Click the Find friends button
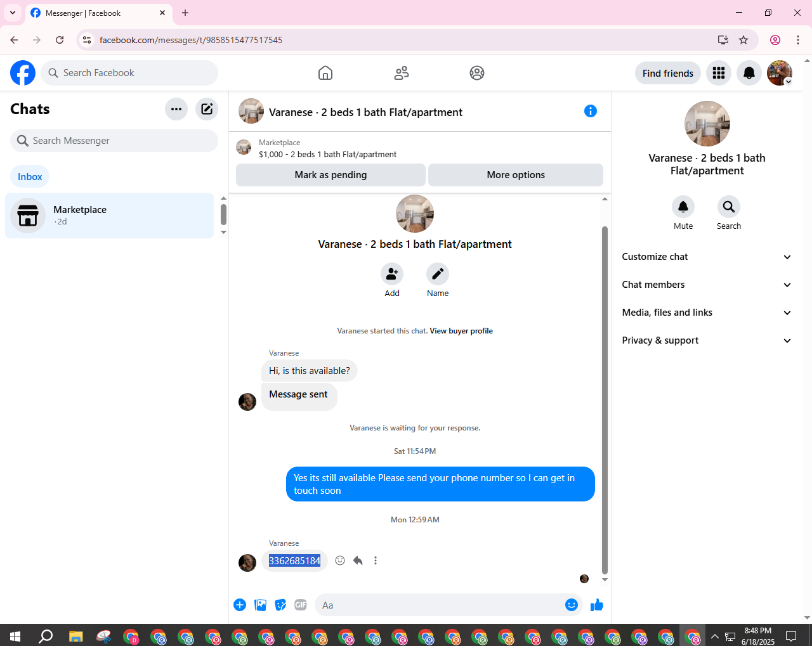The height and width of the screenshot is (646, 812). 668,73
